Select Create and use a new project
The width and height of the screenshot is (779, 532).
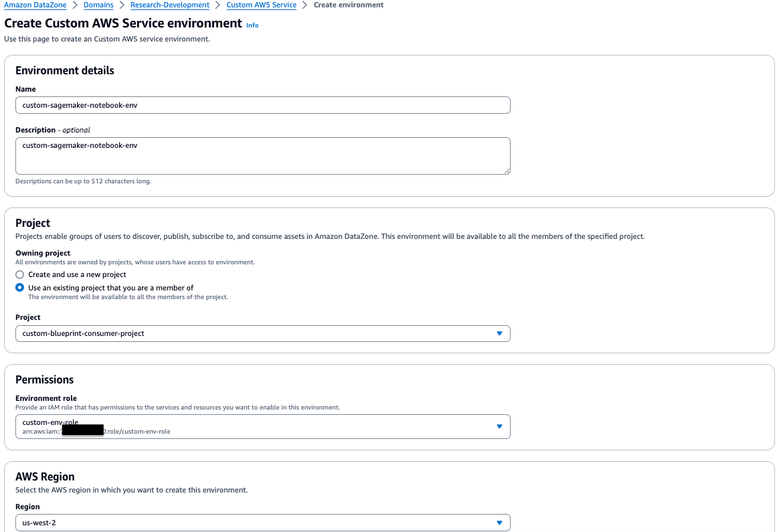(20, 274)
